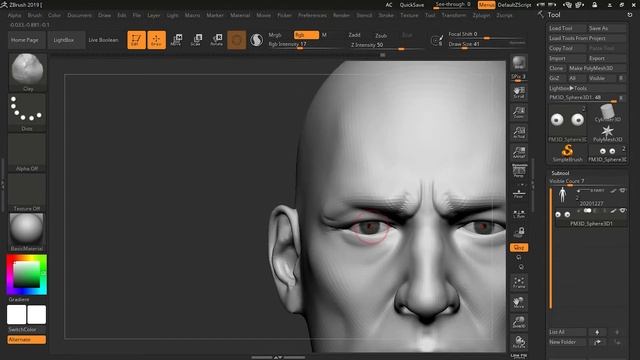Toggle the orange Alternate button
The width and height of the screenshot is (640, 360).
pyautogui.click(x=27, y=340)
